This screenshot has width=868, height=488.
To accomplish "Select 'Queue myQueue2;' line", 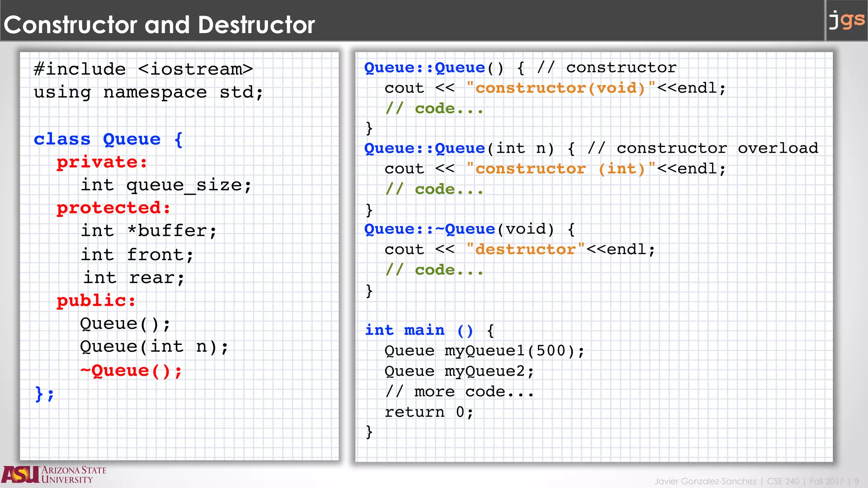I will tap(459, 372).
